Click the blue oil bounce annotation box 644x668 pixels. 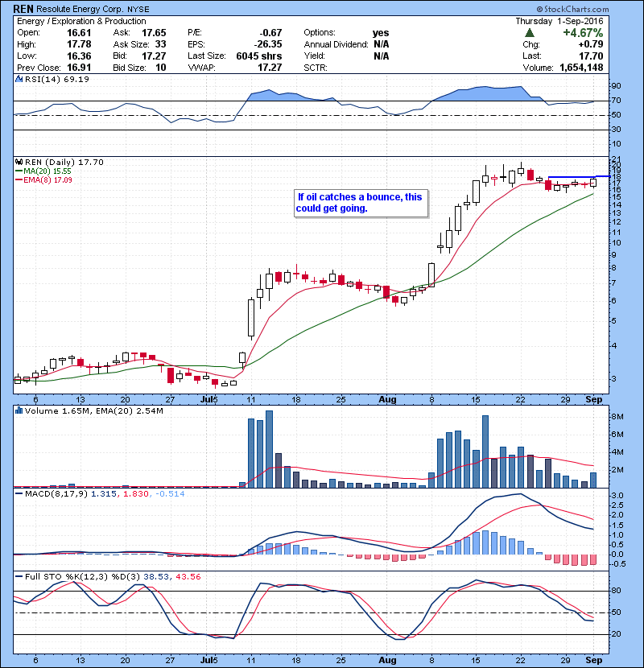click(361, 203)
